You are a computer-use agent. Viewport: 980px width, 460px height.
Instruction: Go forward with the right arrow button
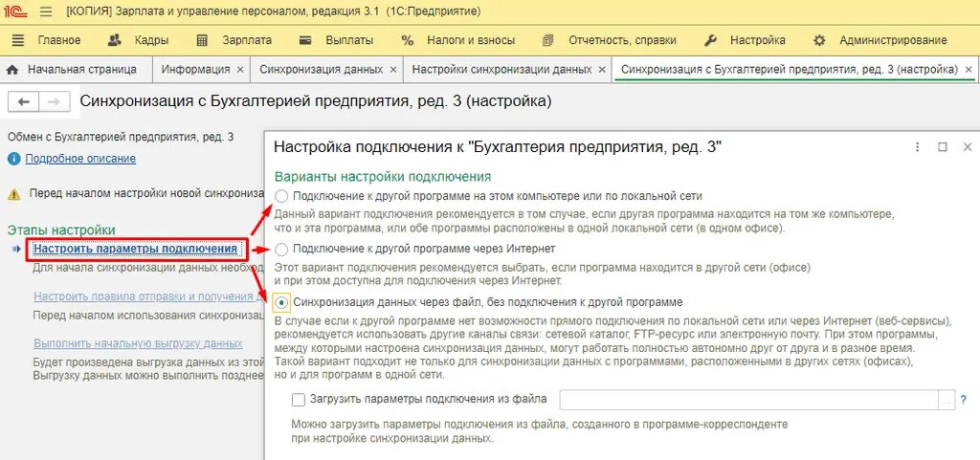[x=54, y=101]
